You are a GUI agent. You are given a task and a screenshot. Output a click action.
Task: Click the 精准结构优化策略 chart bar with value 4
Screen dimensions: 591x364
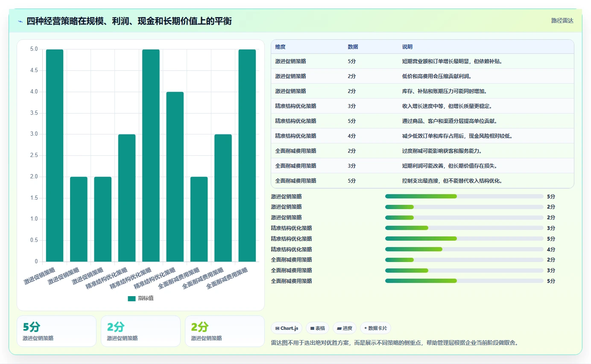(175, 177)
